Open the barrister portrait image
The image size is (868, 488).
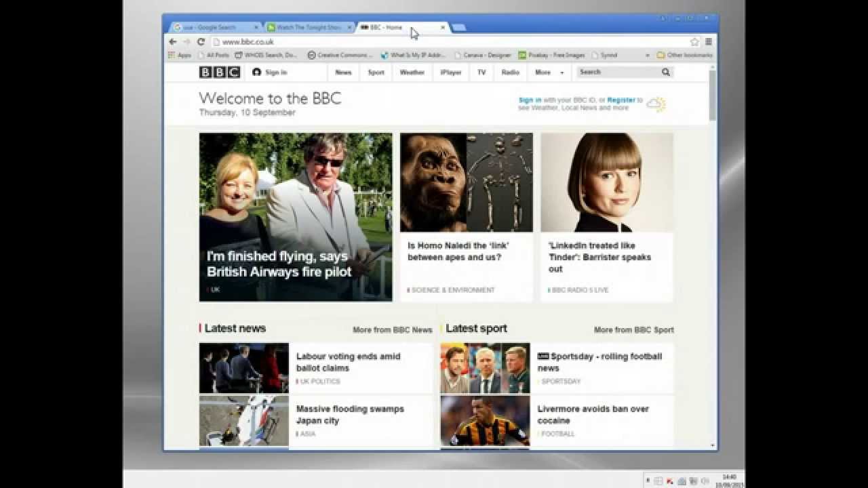607,182
